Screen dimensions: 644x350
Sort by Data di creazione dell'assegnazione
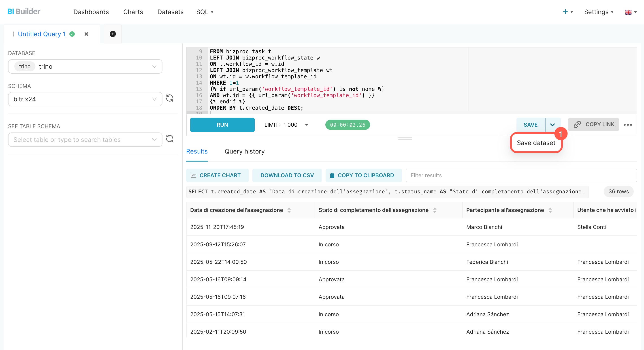point(289,210)
